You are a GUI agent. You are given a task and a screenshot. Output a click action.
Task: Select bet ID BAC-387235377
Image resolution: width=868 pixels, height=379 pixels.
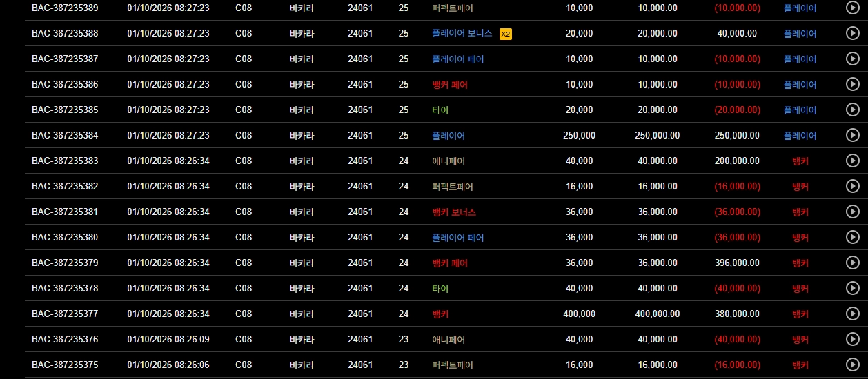click(65, 314)
